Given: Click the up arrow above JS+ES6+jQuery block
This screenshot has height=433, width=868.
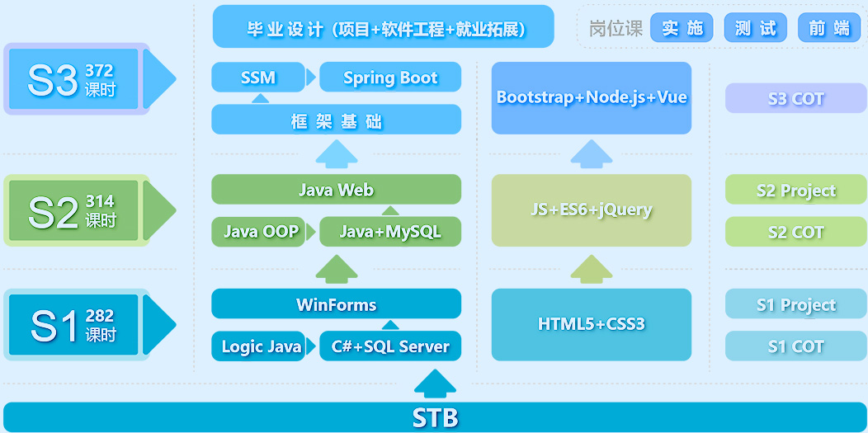Looking at the screenshot, I should click(592, 154).
